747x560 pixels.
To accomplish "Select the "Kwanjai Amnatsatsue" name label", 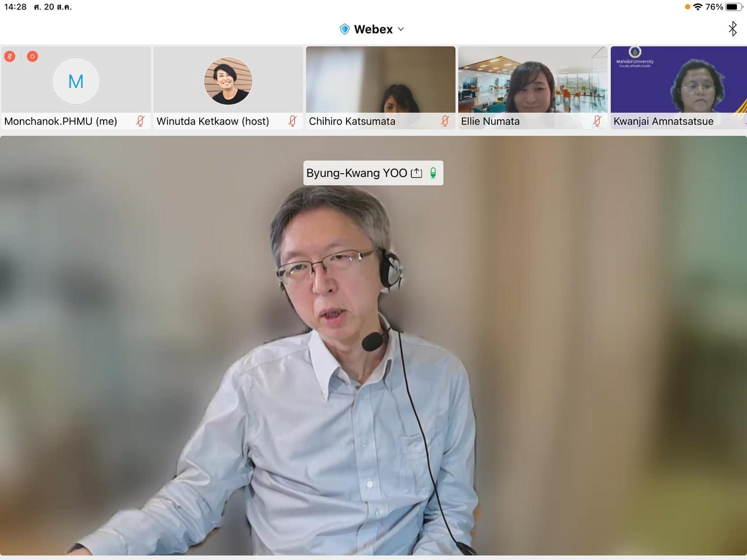I will pos(663,121).
